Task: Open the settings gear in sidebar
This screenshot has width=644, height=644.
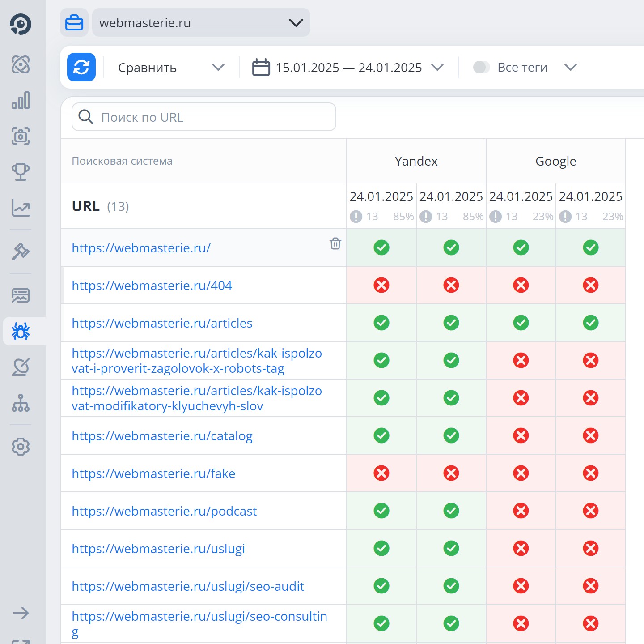Action: [x=21, y=446]
